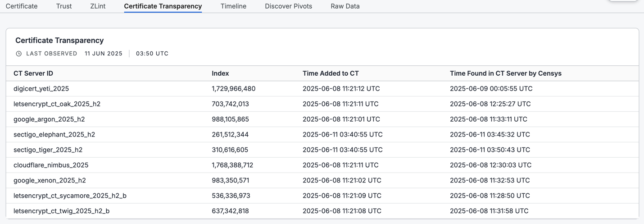Click cloudflare_nimbus_2025 server ID
The width and height of the screenshot is (644, 224).
(51, 165)
